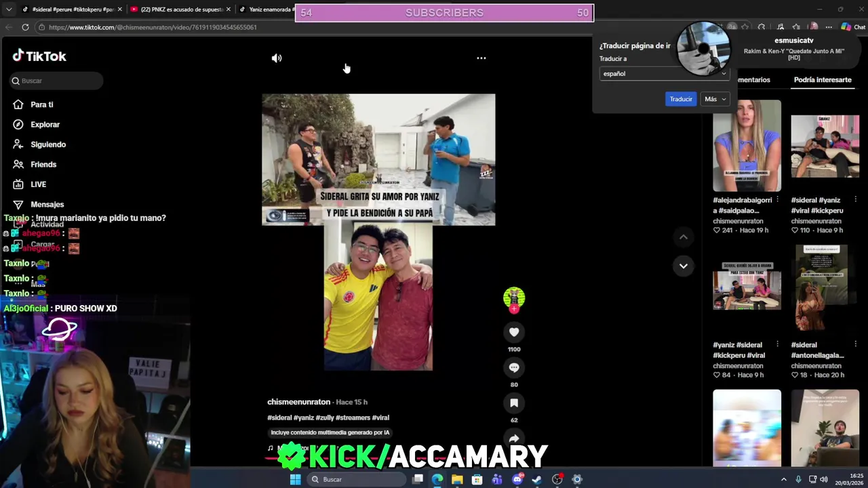The width and height of the screenshot is (868, 488).
Task: Share the video with the arrow icon
Action: (514, 438)
